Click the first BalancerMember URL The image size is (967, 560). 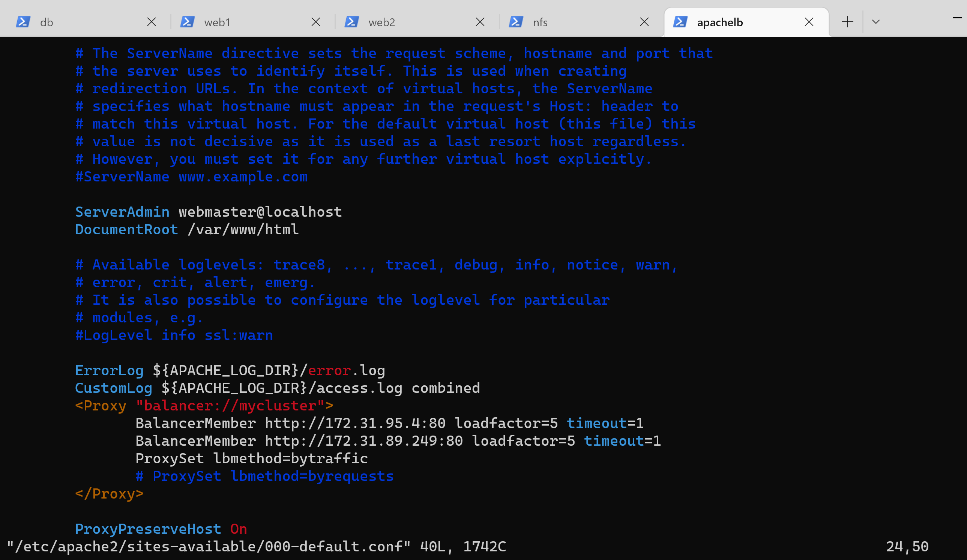point(354,423)
